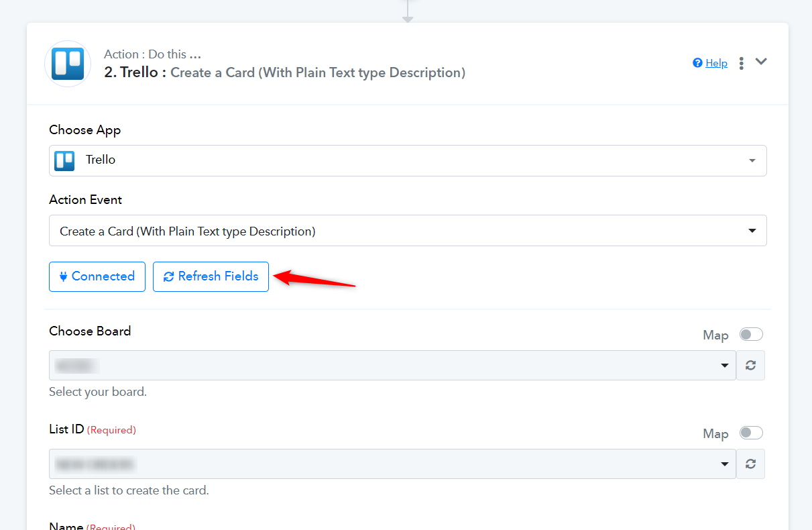Click the Trello app logo in the step header
Image resolution: width=812 pixels, height=530 pixels.
click(x=68, y=64)
